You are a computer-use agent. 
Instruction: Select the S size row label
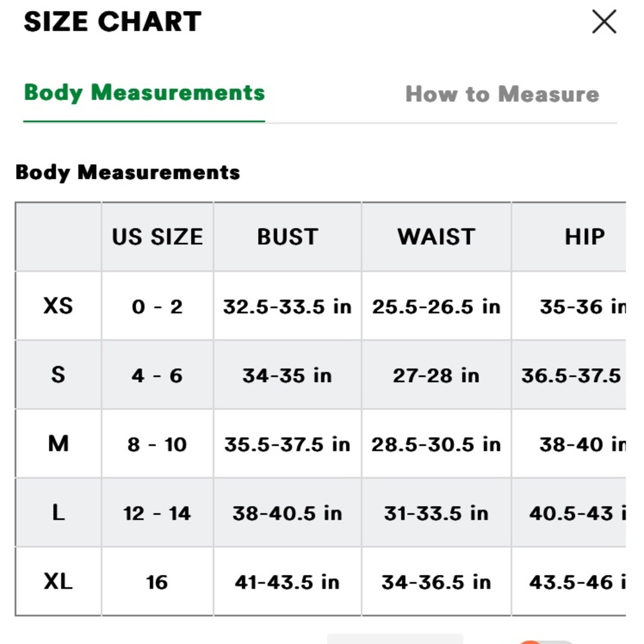59,375
